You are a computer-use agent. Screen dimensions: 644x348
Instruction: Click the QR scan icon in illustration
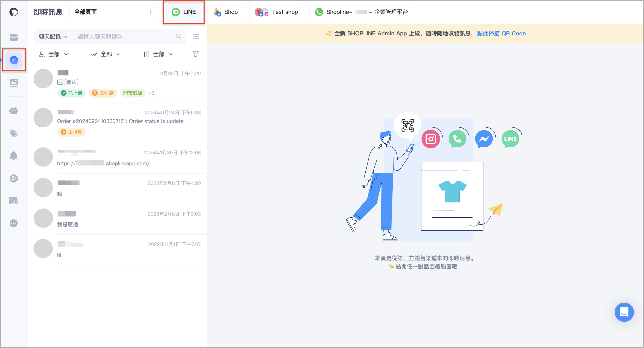(x=407, y=125)
